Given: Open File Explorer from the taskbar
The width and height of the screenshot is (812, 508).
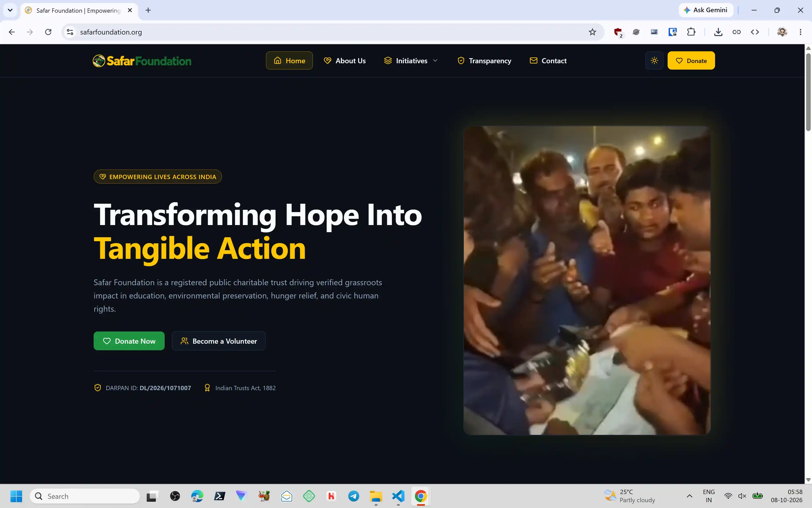Looking at the screenshot, I should (x=376, y=496).
